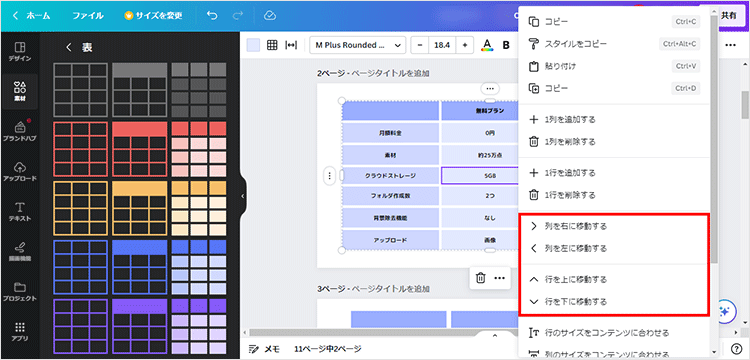Select 行のサイズをコンテンツに合わせる

(614, 332)
